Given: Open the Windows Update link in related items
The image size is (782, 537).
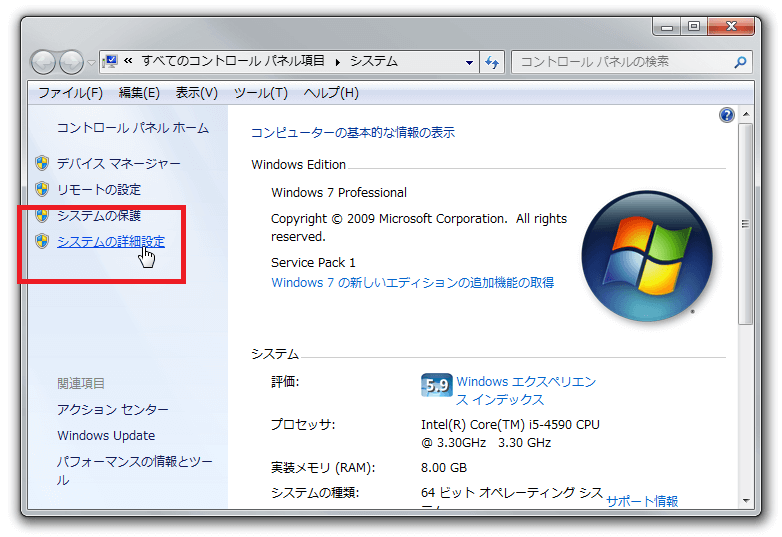Looking at the screenshot, I should coord(106,435).
